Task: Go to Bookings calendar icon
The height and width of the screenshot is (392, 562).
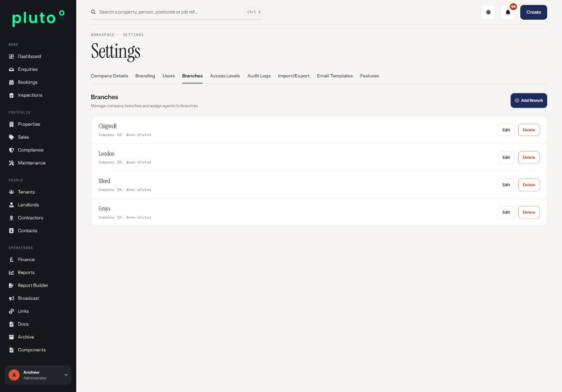Action: pos(12,82)
